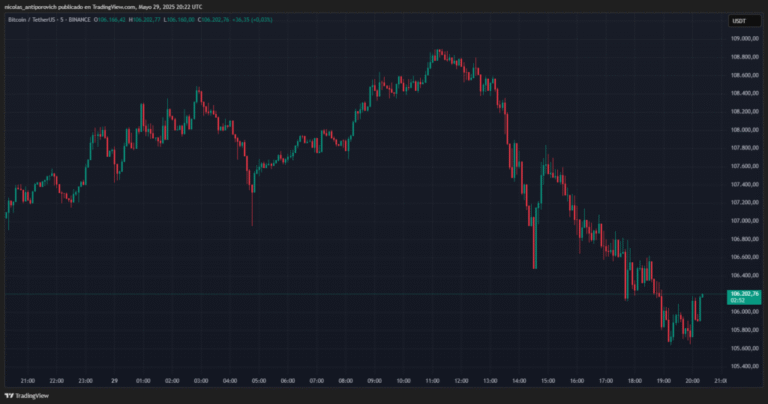Click the low value L106.160,00

179,20
